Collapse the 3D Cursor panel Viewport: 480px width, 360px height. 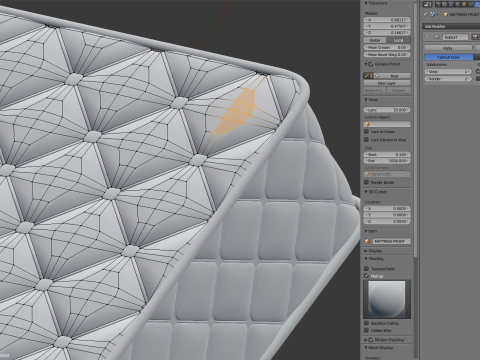366,192
